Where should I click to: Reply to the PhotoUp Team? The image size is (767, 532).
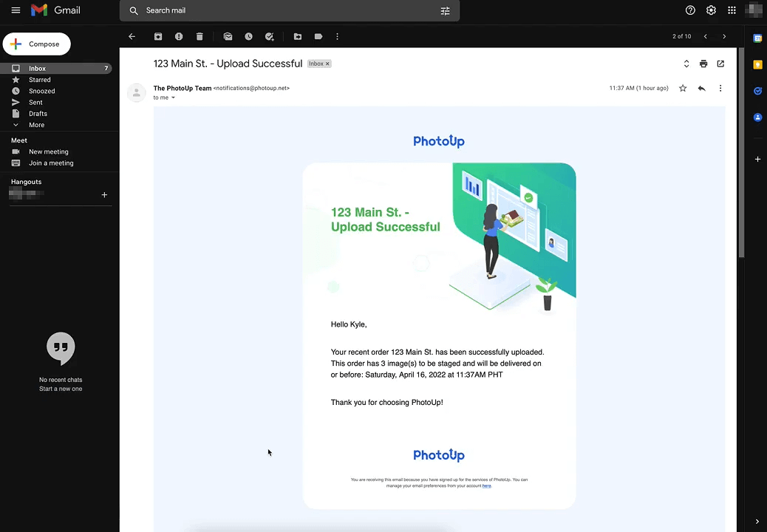pos(701,89)
